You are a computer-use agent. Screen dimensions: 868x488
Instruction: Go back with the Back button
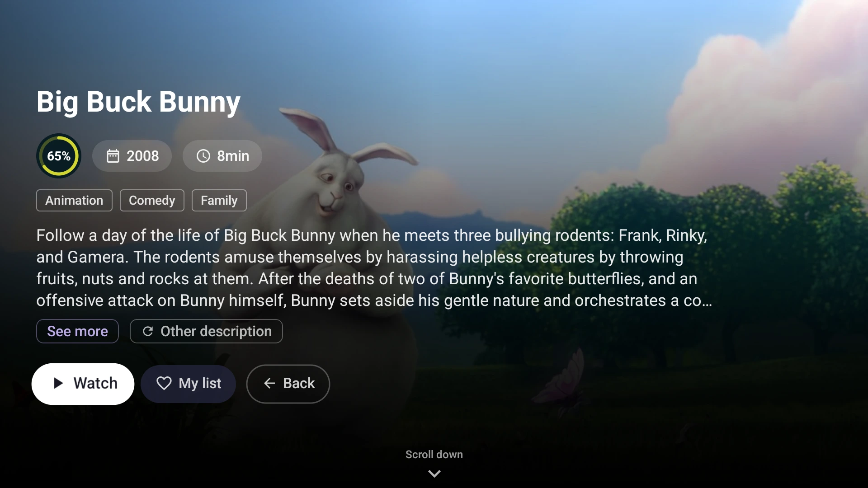click(x=288, y=384)
